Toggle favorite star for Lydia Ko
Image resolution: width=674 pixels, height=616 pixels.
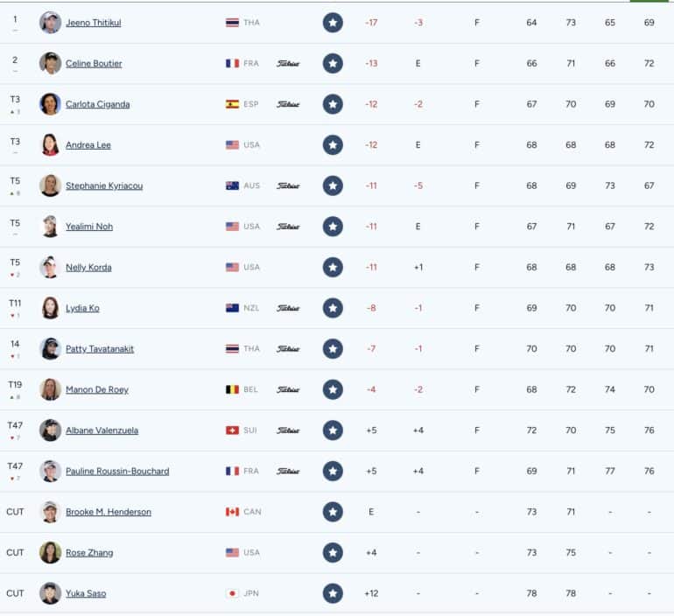(333, 308)
